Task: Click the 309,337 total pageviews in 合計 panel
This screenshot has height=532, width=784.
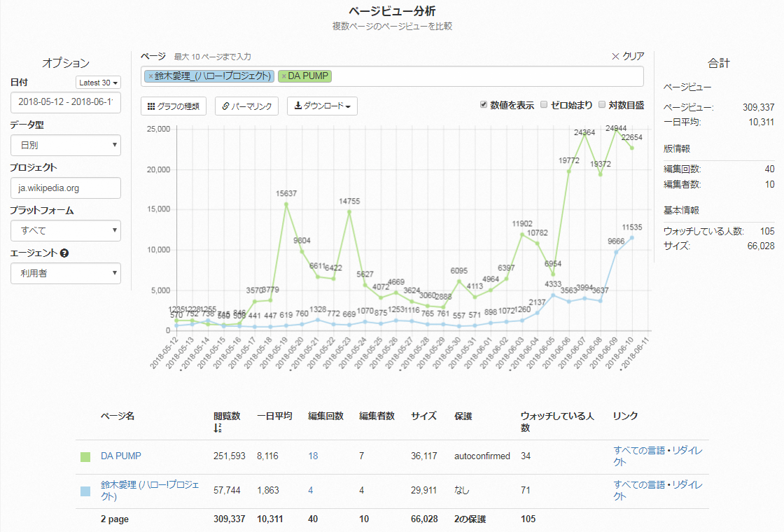Action: coord(759,108)
